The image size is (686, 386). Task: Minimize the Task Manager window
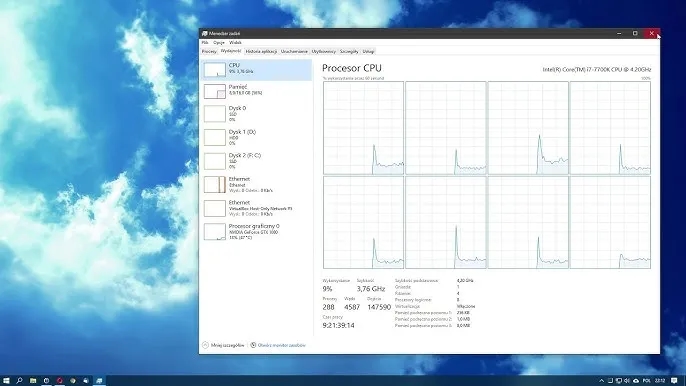[619, 33]
